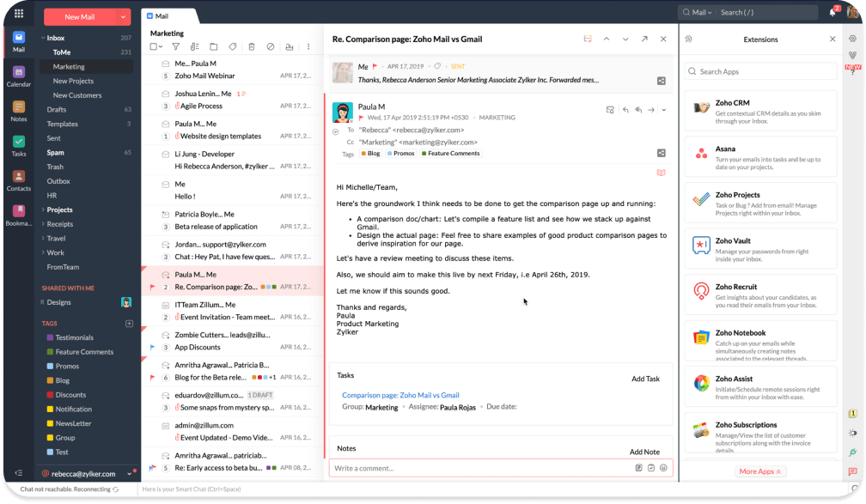The image size is (866, 504).
Task: Click the attachment view icon in toolbar
Action: 194,47
